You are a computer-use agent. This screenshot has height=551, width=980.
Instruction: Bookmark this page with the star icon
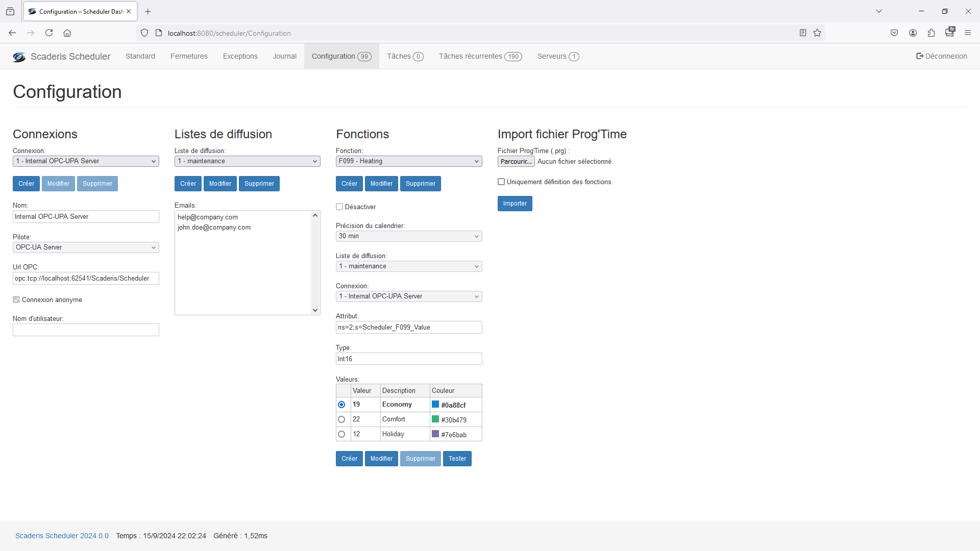(817, 33)
